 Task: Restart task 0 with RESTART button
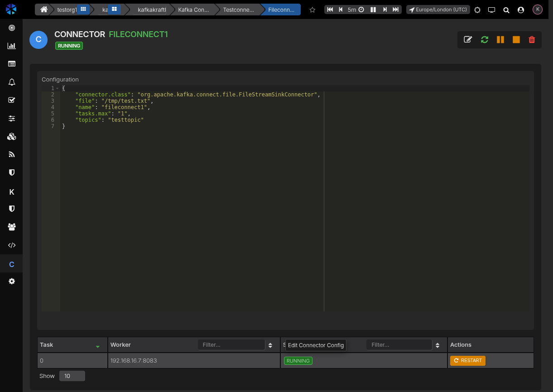point(467,361)
